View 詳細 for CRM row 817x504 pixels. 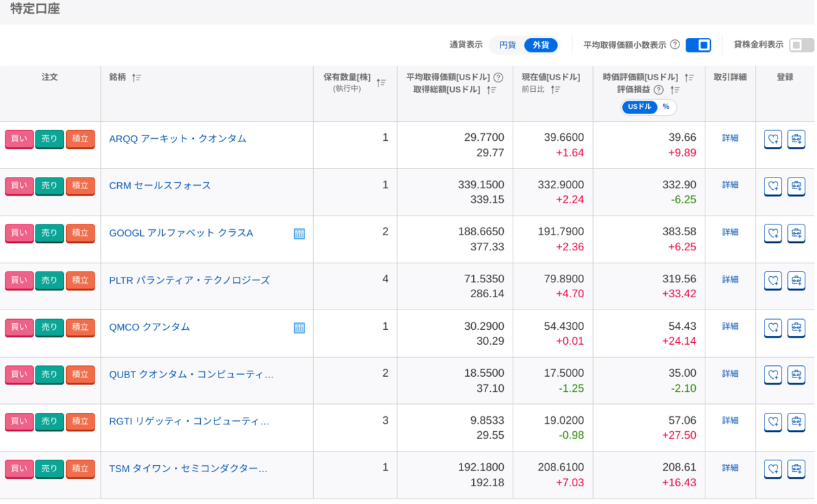tap(730, 185)
